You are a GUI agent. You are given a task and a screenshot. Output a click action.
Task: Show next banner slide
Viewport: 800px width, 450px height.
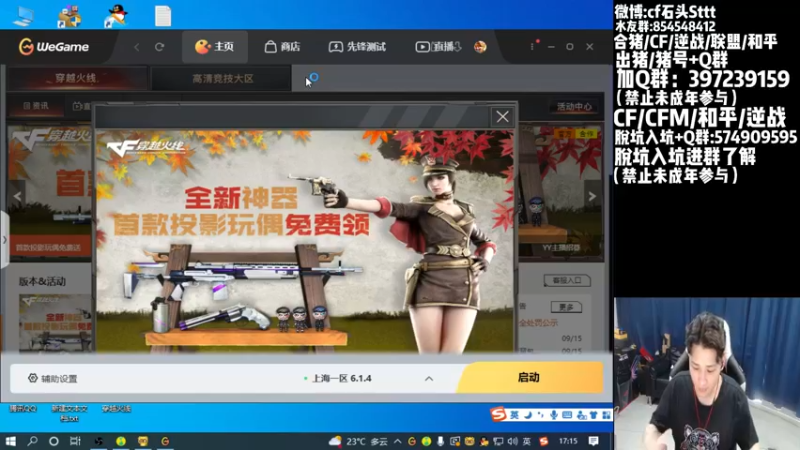point(592,196)
